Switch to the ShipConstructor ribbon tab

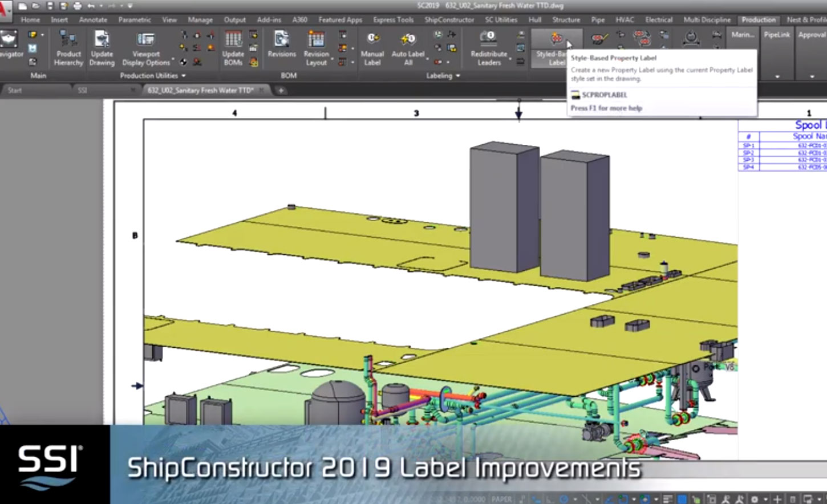point(450,19)
